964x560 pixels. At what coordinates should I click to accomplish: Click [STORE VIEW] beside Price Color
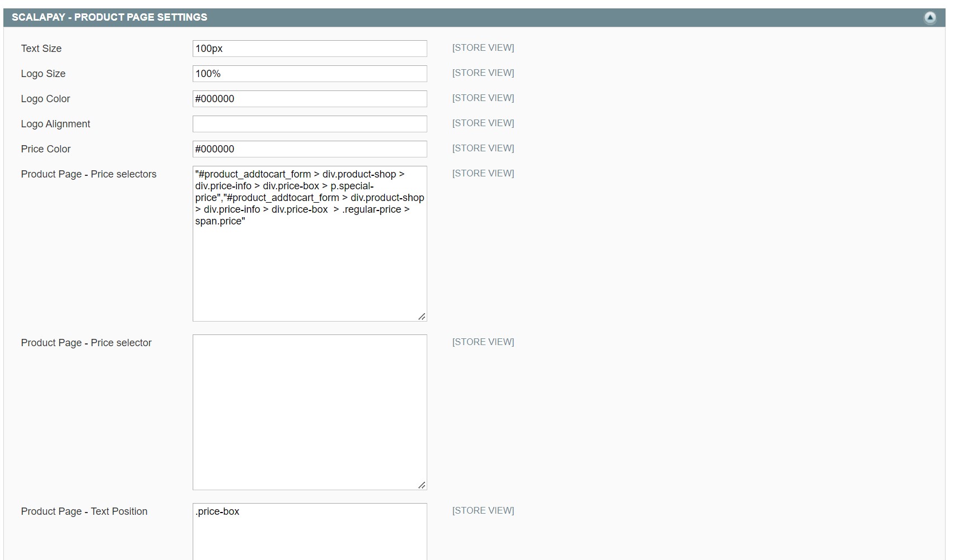tap(483, 149)
